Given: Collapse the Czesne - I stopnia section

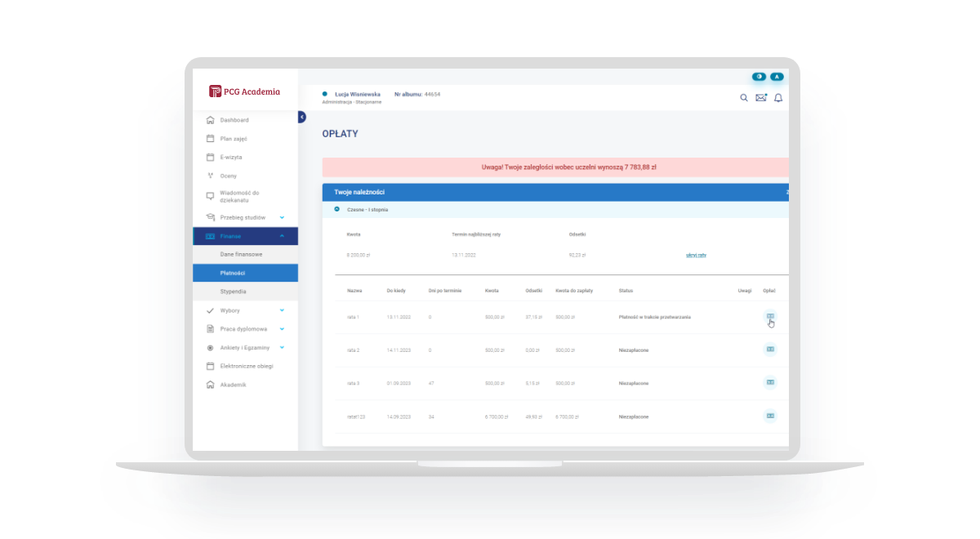Looking at the screenshot, I should [336, 210].
